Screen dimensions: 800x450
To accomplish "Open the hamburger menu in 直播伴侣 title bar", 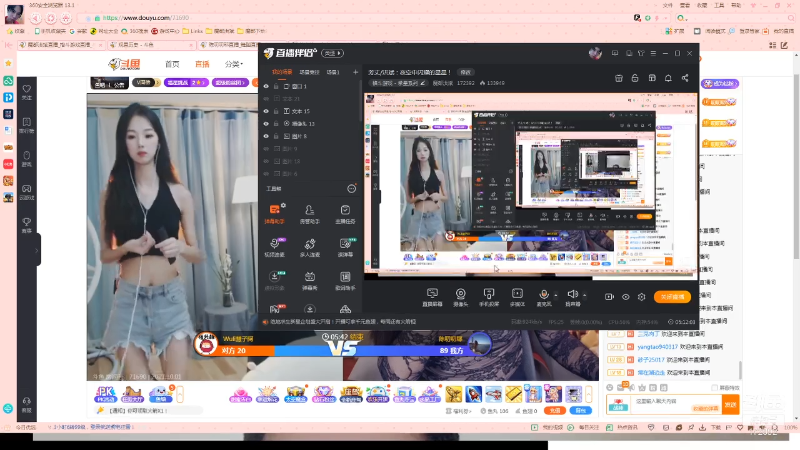I will pos(653,53).
